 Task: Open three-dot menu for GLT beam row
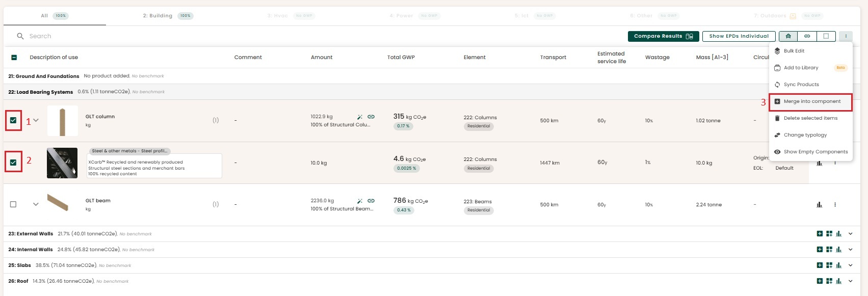tap(835, 205)
